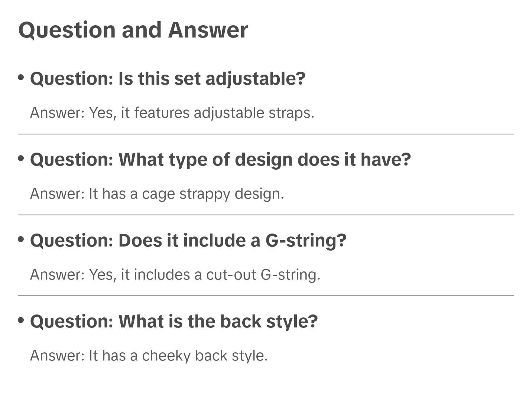Click the "Answer:" label of the first answer
The height and width of the screenshot is (398, 532).
click(58, 113)
